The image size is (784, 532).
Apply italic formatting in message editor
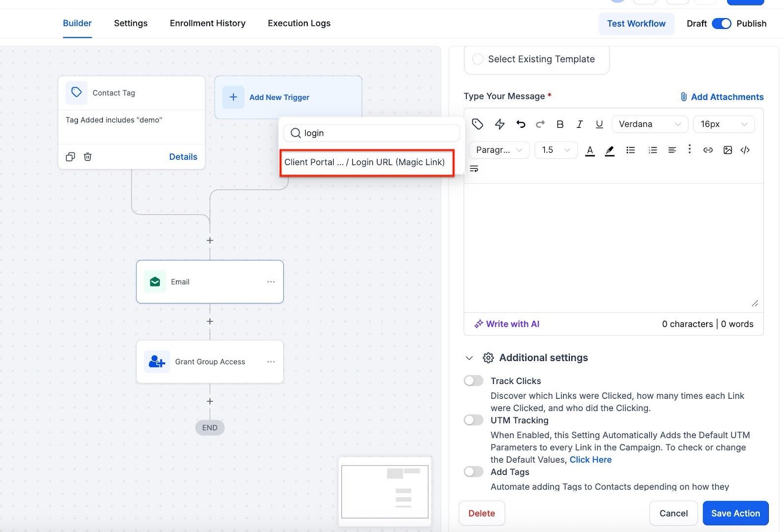click(580, 124)
